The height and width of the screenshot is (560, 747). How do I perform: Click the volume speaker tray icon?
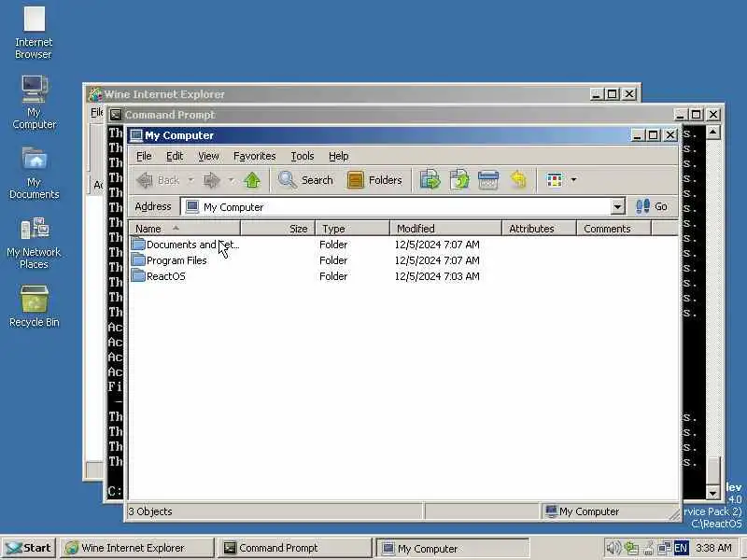tap(613, 548)
